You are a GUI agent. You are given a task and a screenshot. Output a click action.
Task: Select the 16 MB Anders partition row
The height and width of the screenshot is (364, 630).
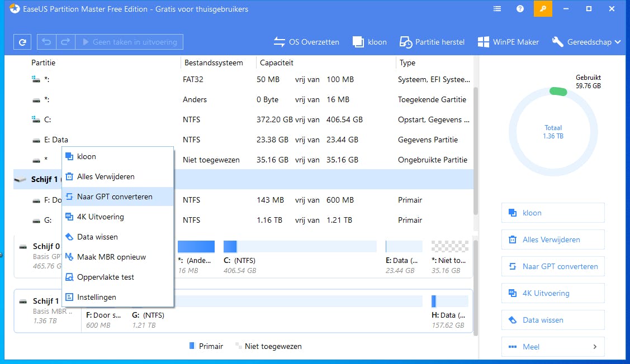pos(243,99)
